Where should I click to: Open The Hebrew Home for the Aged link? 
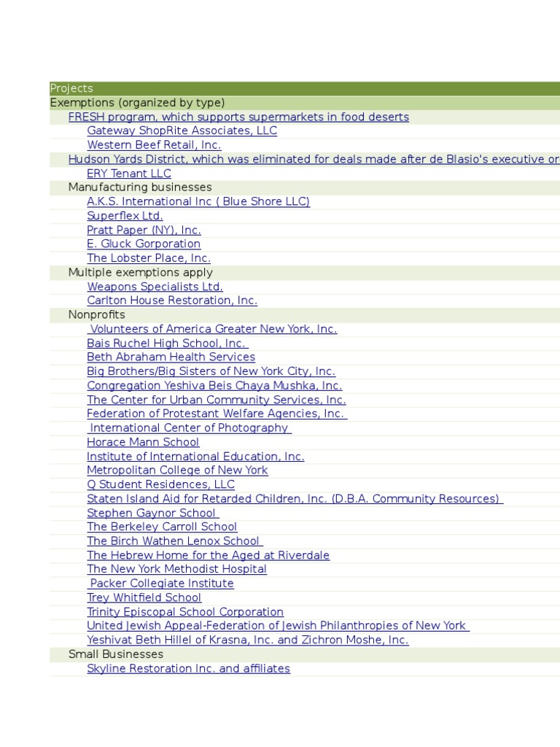208,557
